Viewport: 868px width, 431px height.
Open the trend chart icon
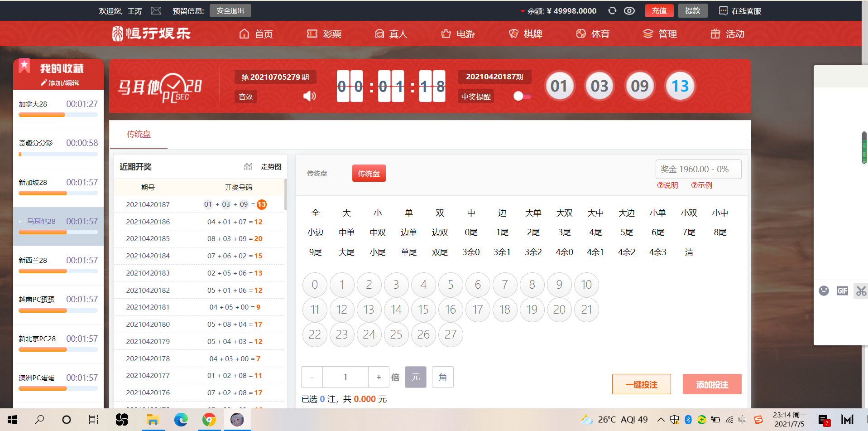pyautogui.click(x=248, y=167)
